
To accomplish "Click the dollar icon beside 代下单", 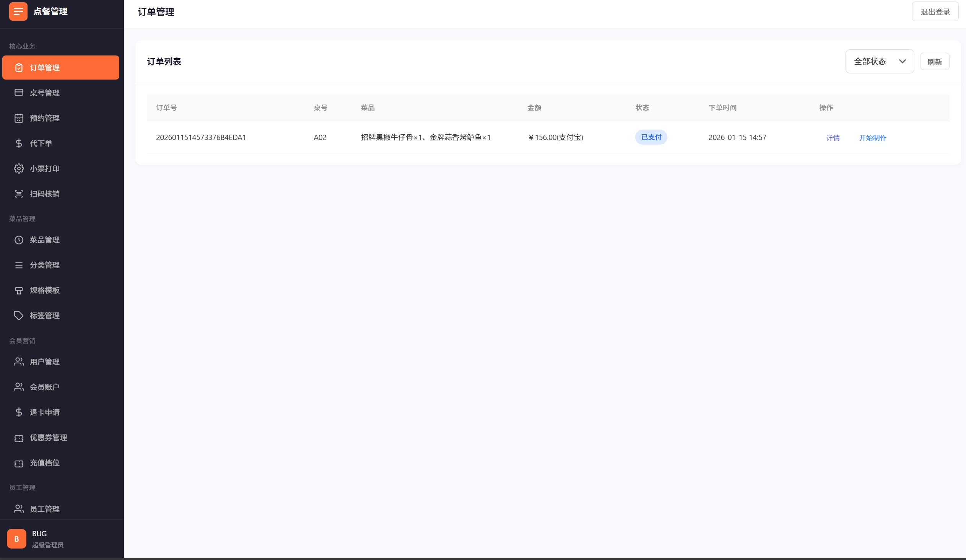I will click(19, 143).
